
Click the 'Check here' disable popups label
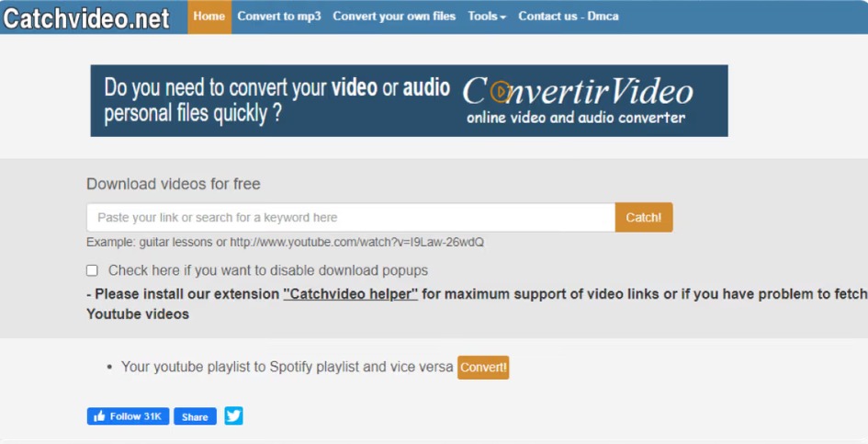(x=267, y=270)
